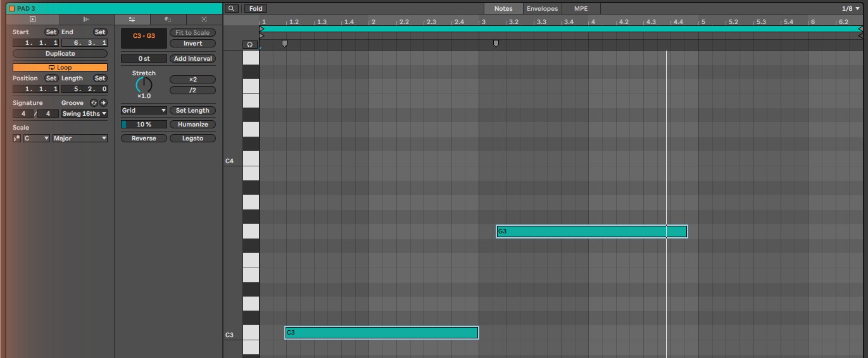Toggle the headphone note preview icon
This screenshot has height=358, width=868.
[x=250, y=45]
